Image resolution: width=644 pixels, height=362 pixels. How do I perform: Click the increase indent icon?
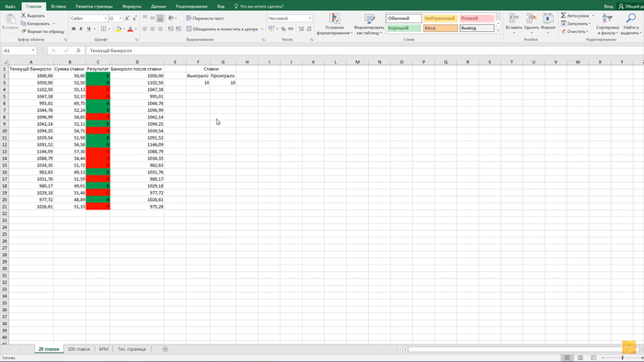pos(178,29)
